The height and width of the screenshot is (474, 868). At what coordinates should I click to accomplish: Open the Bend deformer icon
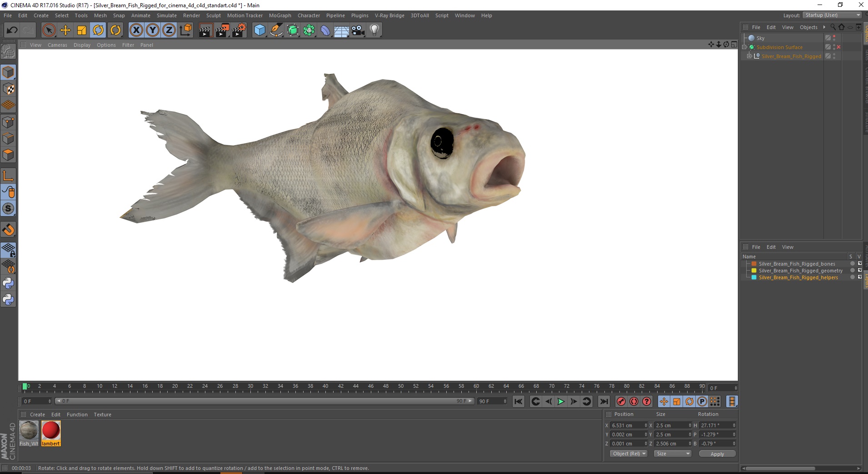[x=325, y=30]
